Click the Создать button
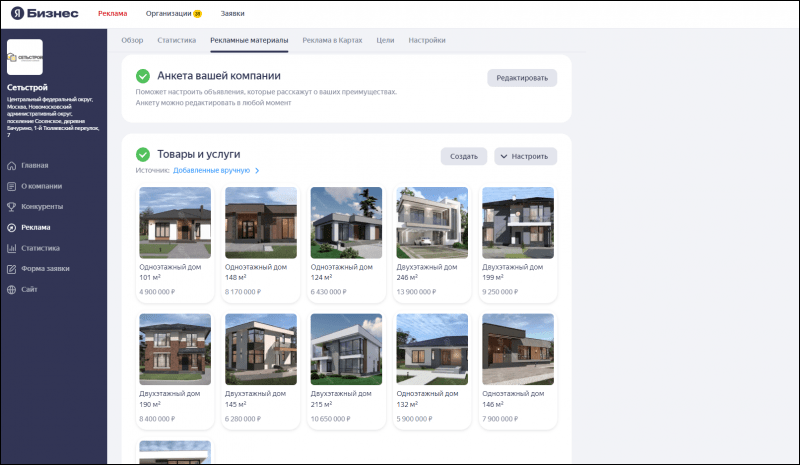The height and width of the screenshot is (465, 800). tap(463, 156)
